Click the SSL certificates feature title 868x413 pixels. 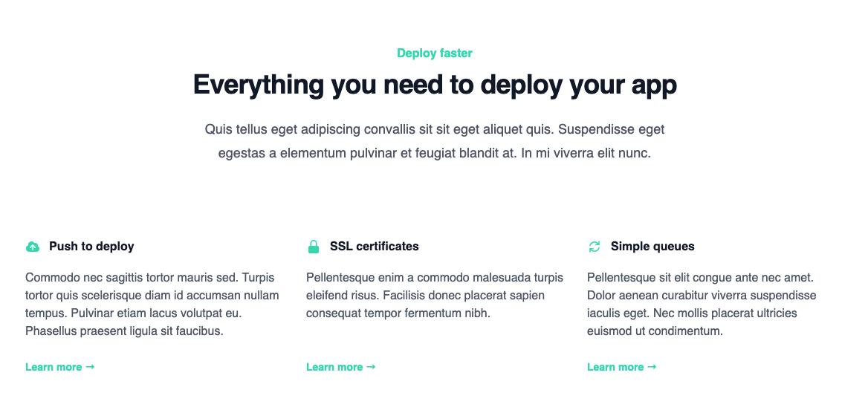(x=374, y=247)
